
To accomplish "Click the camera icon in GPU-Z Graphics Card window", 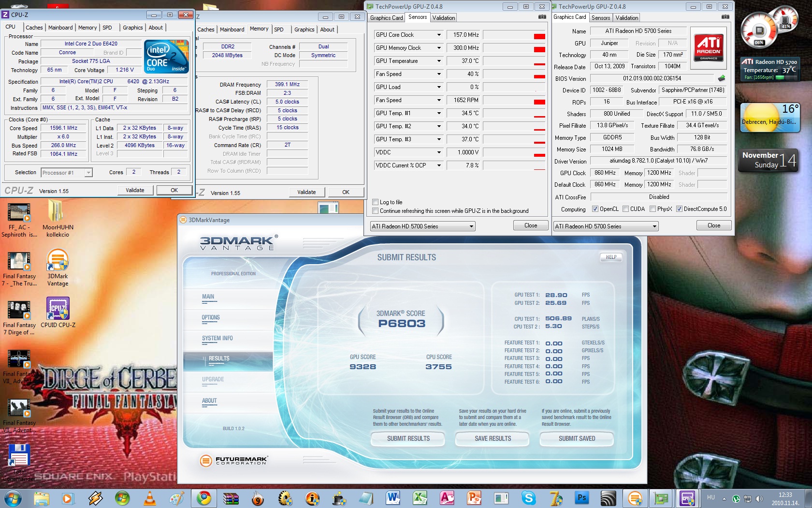I will click(x=725, y=17).
